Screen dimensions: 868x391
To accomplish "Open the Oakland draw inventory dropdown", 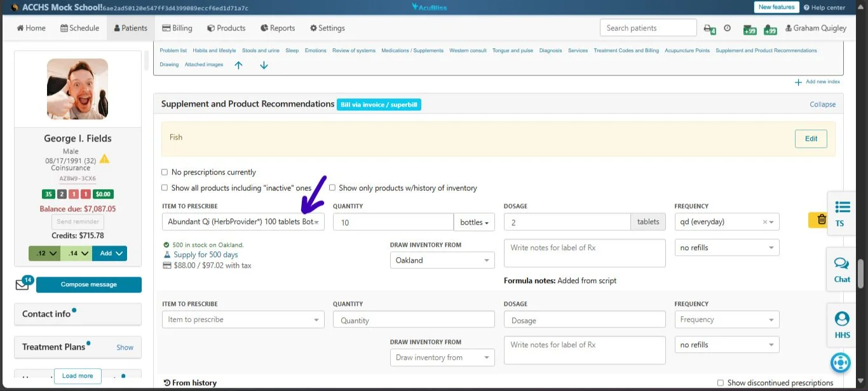I will click(442, 260).
